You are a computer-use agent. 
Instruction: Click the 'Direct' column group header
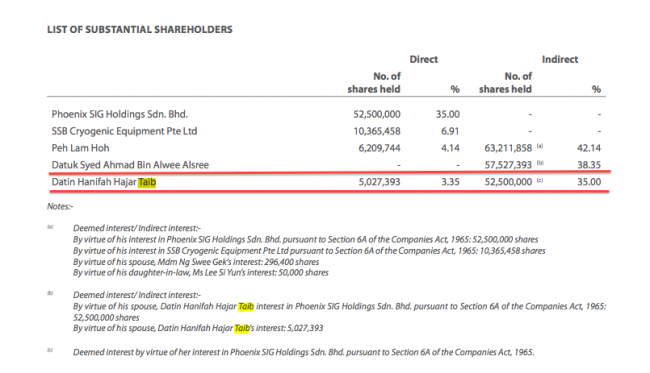(x=424, y=59)
